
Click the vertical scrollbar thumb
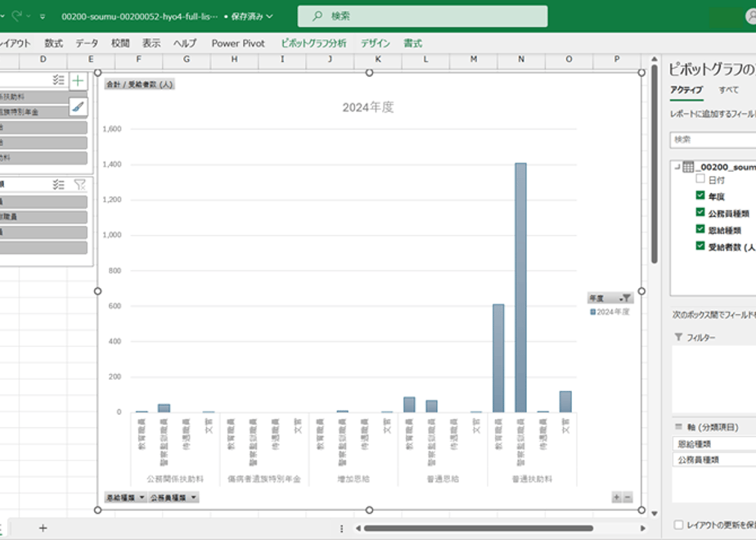click(655, 164)
